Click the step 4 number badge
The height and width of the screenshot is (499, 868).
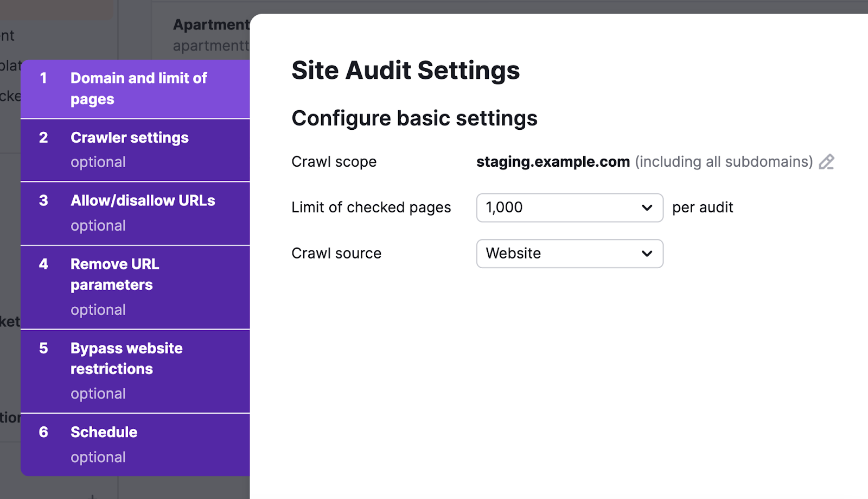(43, 264)
